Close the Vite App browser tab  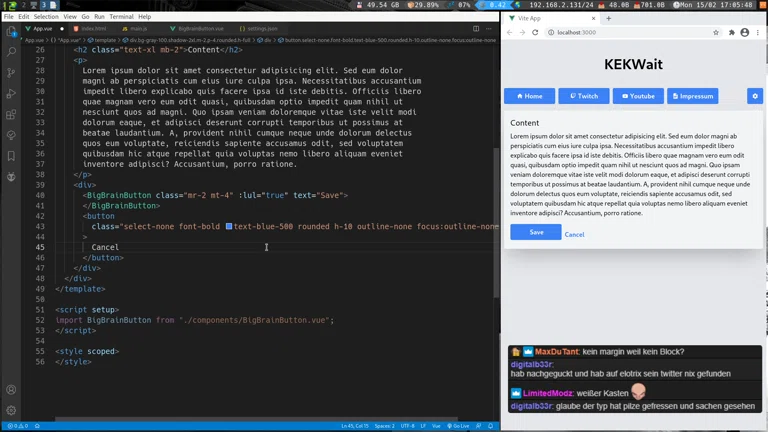593,18
